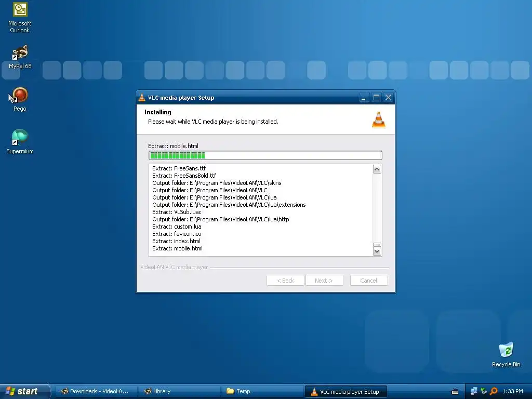
Task: Close the VLC media player Setup window
Action: (x=389, y=98)
